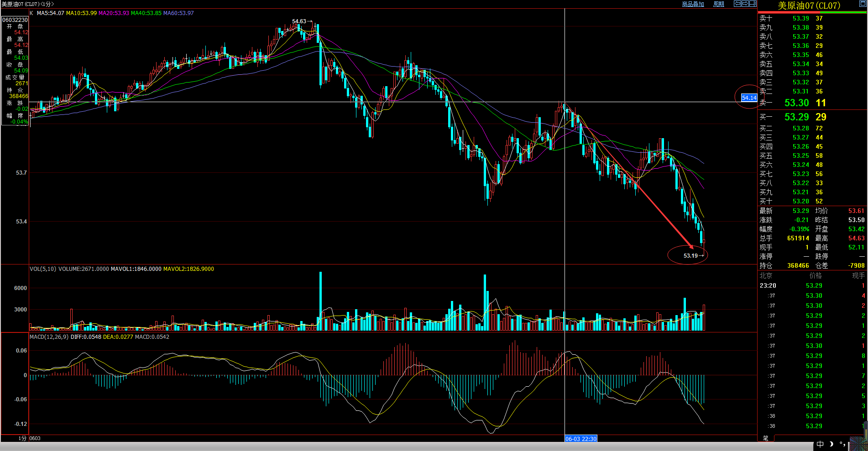This screenshot has height=451, width=868.
Task: Click the 54.14 crosshair price label
Action: [749, 98]
